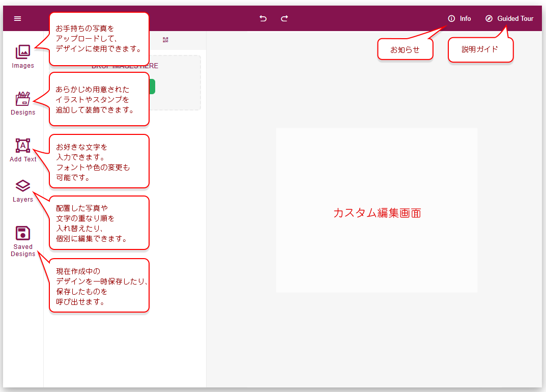This screenshot has width=546, height=392.
Task: Click the "Add Text" sidebar text label
Action: [23, 159]
